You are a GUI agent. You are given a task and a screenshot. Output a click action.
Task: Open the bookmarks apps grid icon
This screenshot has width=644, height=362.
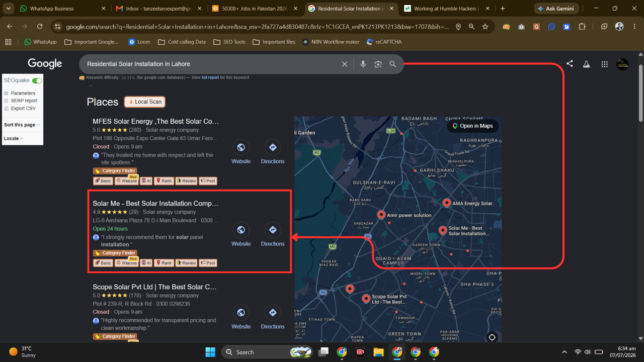[x=8, y=42]
